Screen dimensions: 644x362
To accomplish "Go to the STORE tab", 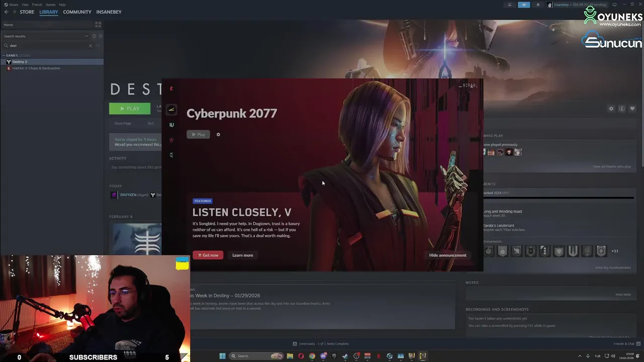I will point(27,12).
